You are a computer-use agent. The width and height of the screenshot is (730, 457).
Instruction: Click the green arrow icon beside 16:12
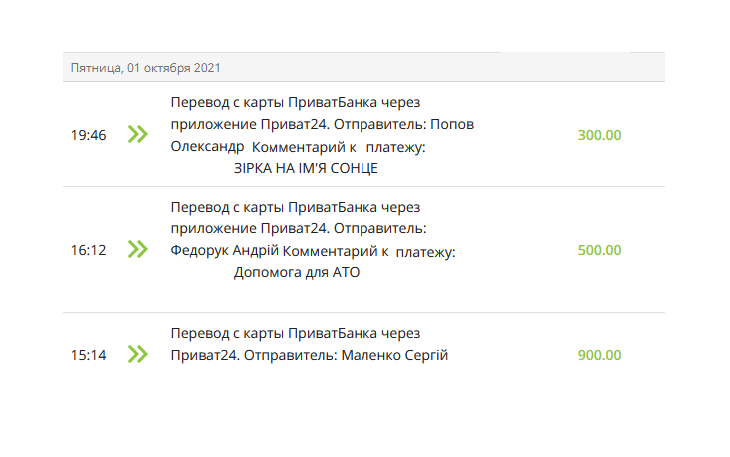coord(138,249)
